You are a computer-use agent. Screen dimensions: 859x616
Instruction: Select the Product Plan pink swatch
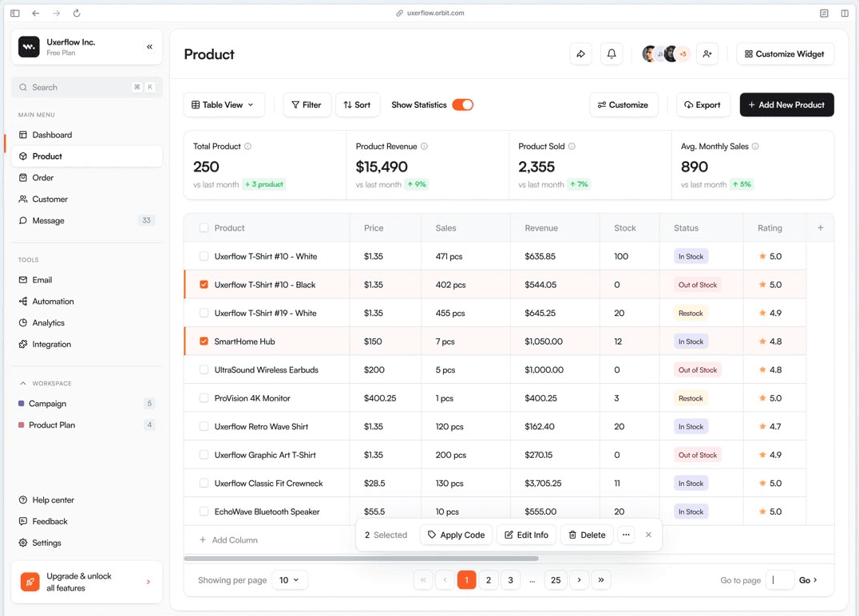(x=22, y=424)
